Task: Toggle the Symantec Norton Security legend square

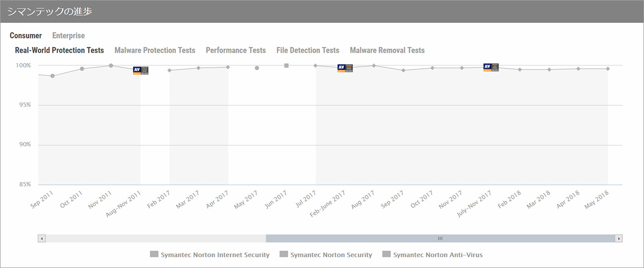Action: click(284, 255)
